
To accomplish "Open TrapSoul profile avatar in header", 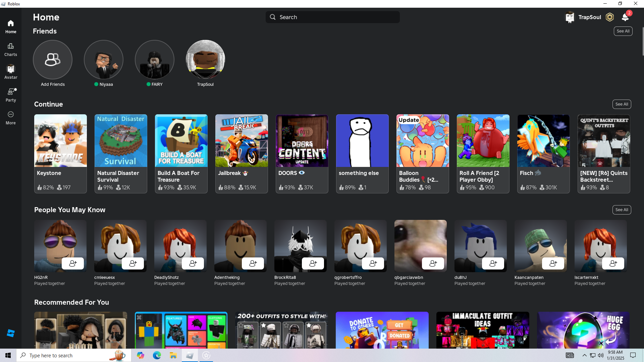I will click(570, 17).
